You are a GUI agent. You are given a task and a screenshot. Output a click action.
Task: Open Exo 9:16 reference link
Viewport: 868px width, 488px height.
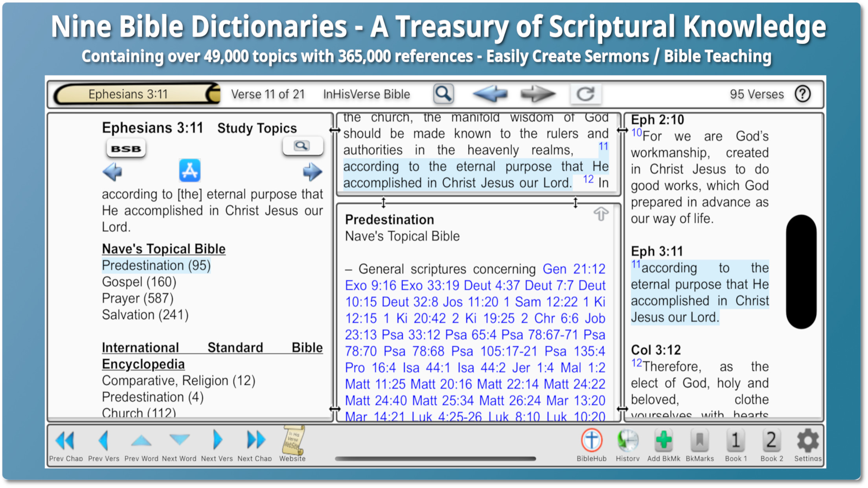370,286
